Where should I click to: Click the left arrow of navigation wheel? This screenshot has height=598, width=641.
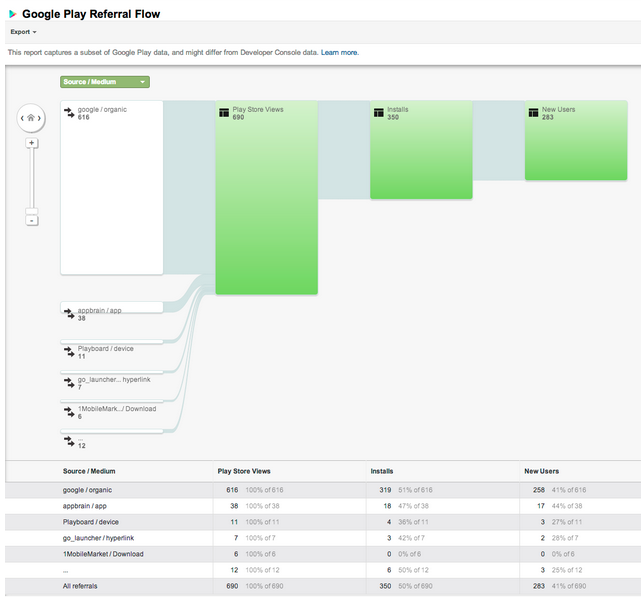click(x=22, y=118)
